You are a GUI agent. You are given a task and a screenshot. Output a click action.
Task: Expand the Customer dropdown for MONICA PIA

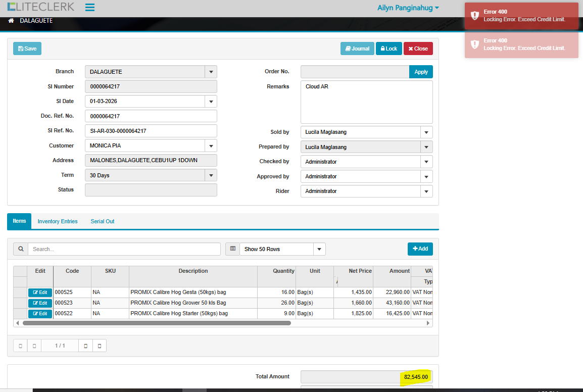(211, 145)
